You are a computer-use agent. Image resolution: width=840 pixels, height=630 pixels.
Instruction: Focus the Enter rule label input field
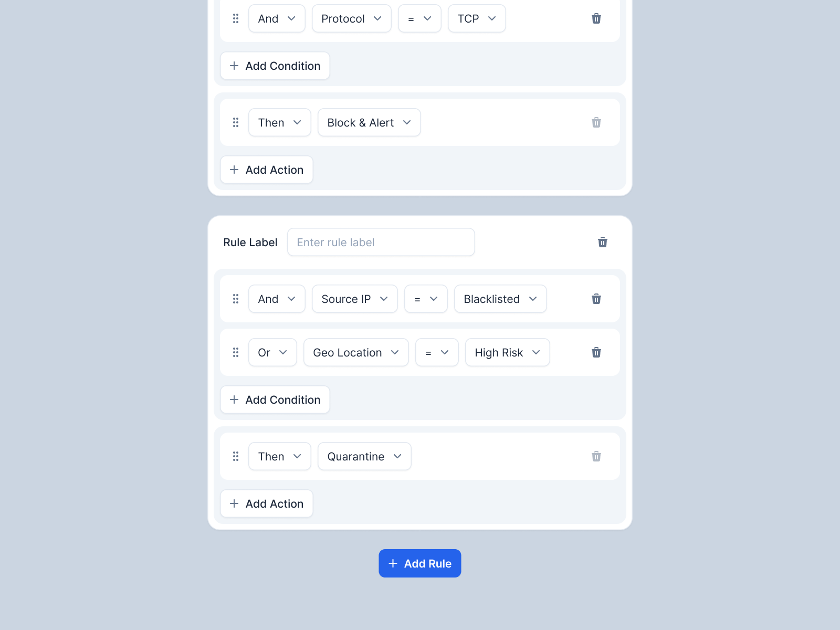point(381,242)
